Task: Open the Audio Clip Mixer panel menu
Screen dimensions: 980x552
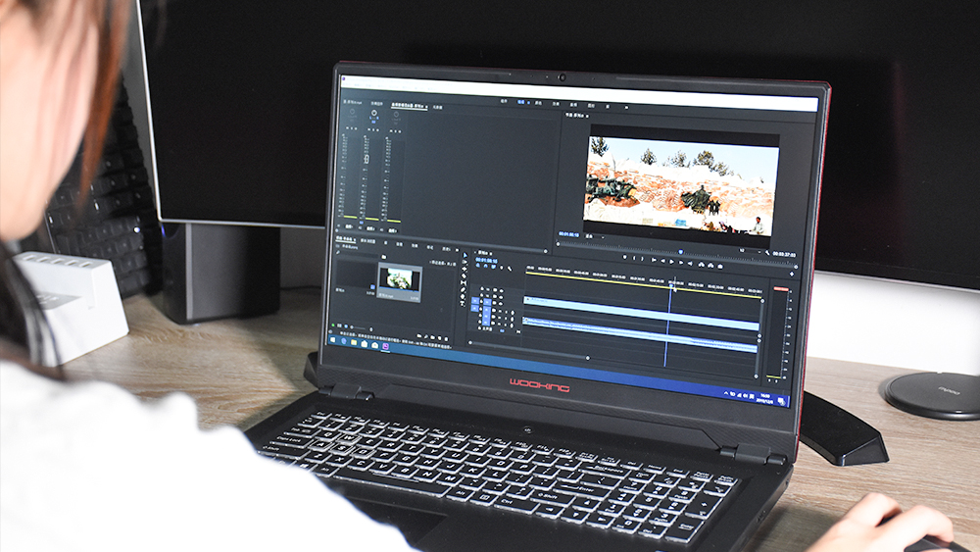Action: [427, 107]
